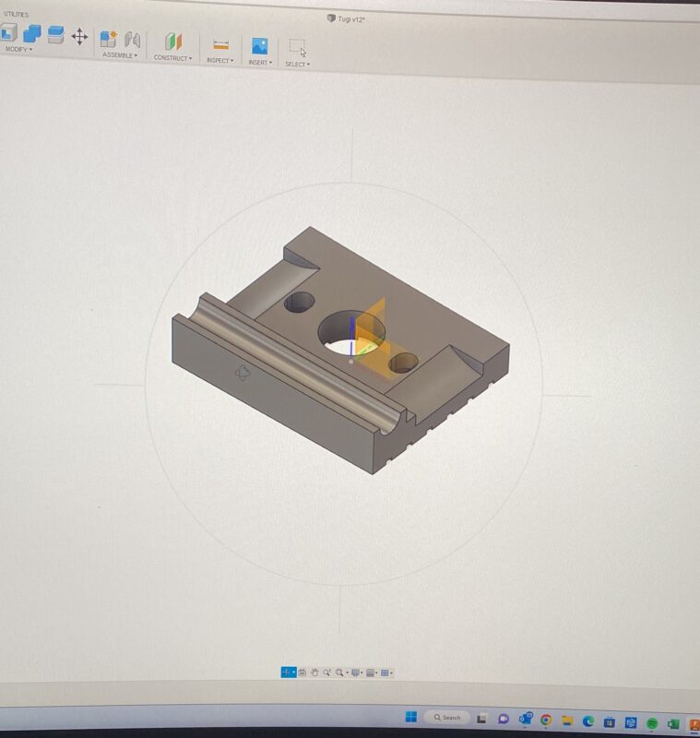
Task: Click the Combine bodies tool icon
Action: click(32, 34)
